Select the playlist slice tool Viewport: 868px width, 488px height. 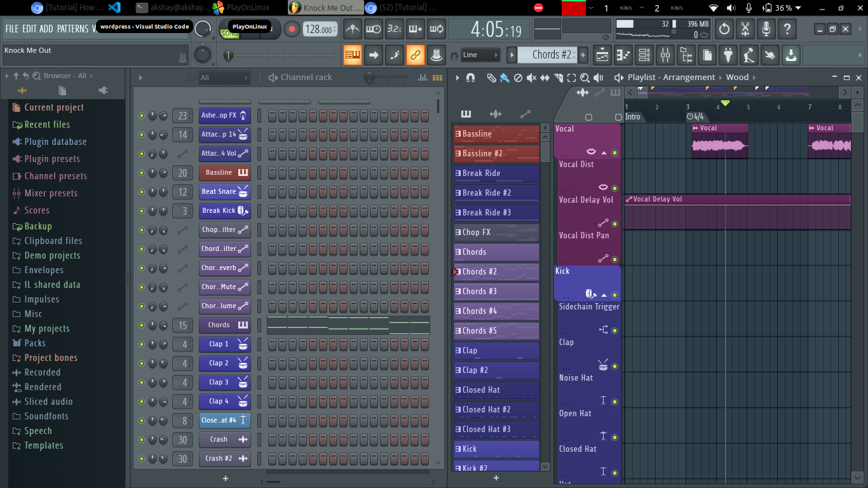coord(558,78)
